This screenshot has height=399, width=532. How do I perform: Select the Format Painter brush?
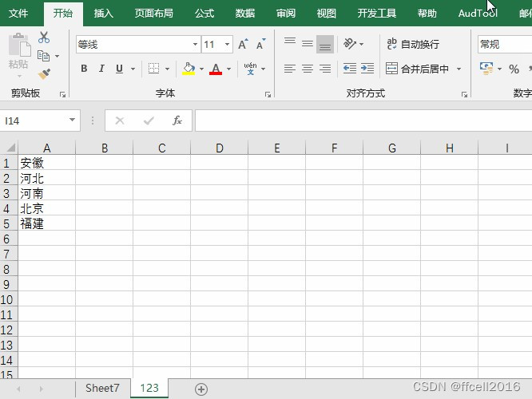[44, 74]
